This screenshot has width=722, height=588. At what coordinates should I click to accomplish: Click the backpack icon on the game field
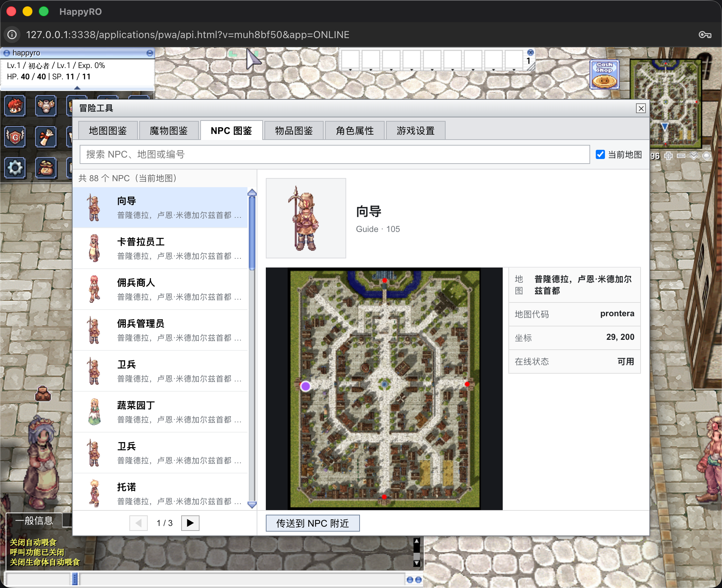43,394
